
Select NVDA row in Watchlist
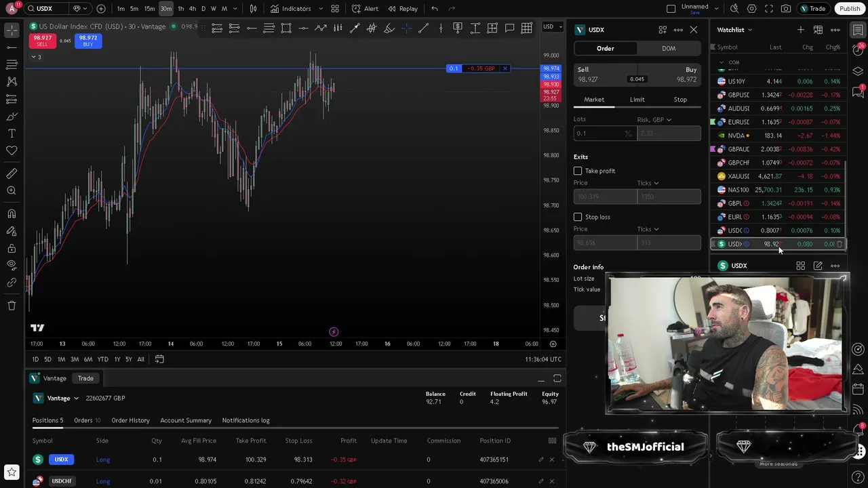(x=778, y=136)
